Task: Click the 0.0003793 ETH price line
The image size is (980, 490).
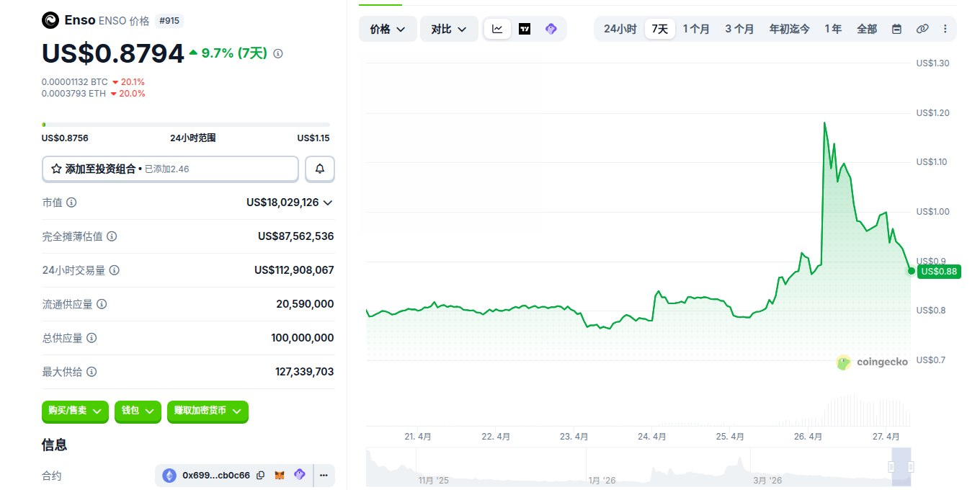Action: pyautogui.click(x=93, y=93)
